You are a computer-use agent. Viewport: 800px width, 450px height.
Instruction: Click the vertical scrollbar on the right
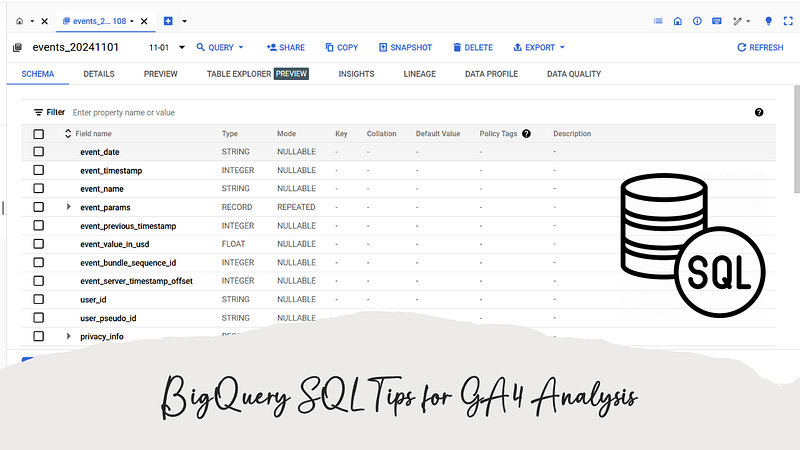coord(797,139)
